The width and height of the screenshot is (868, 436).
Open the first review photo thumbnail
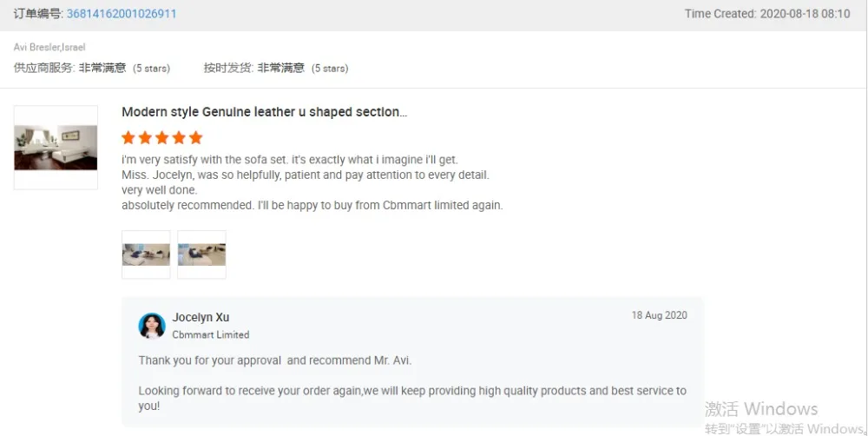pos(146,254)
